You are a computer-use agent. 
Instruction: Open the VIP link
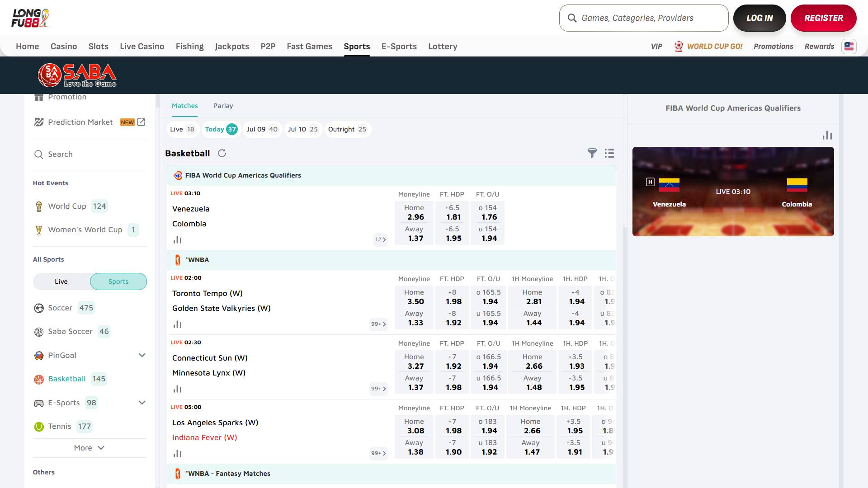(x=656, y=47)
